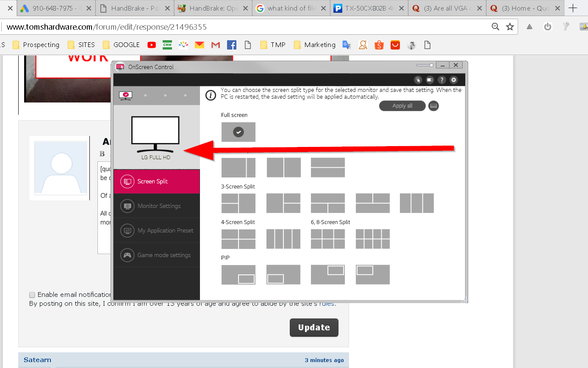
Task: Choose 4-Screen Split two-by-two grid layout
Action: click(239, 239)
